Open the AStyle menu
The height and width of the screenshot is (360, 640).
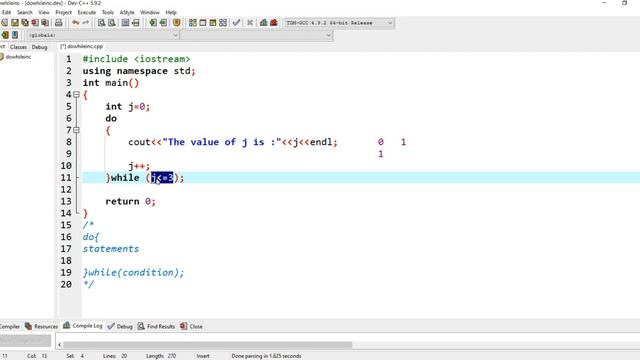(127, 12)
